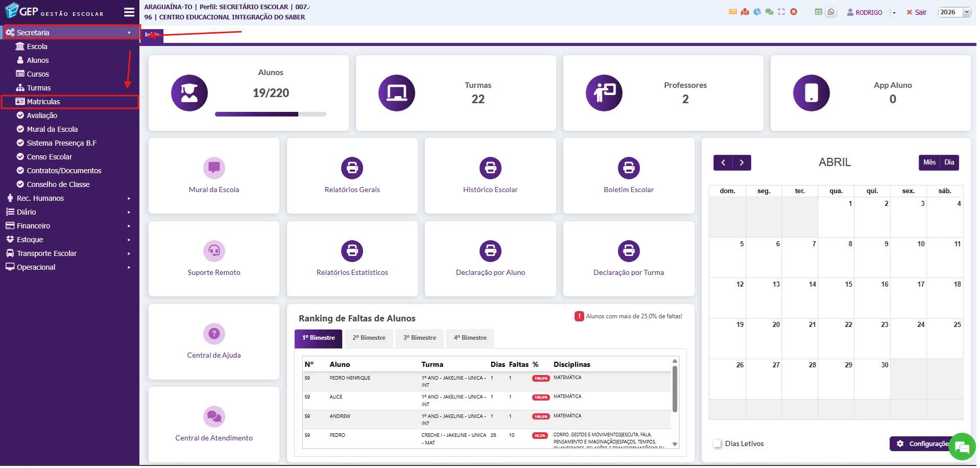Open the pie chart icon in header

757,12
